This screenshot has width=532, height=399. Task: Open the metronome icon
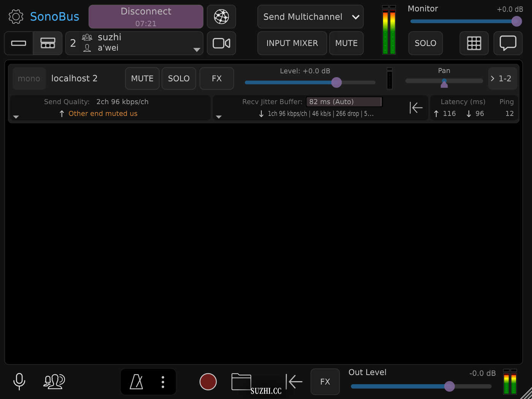(136, 382)
